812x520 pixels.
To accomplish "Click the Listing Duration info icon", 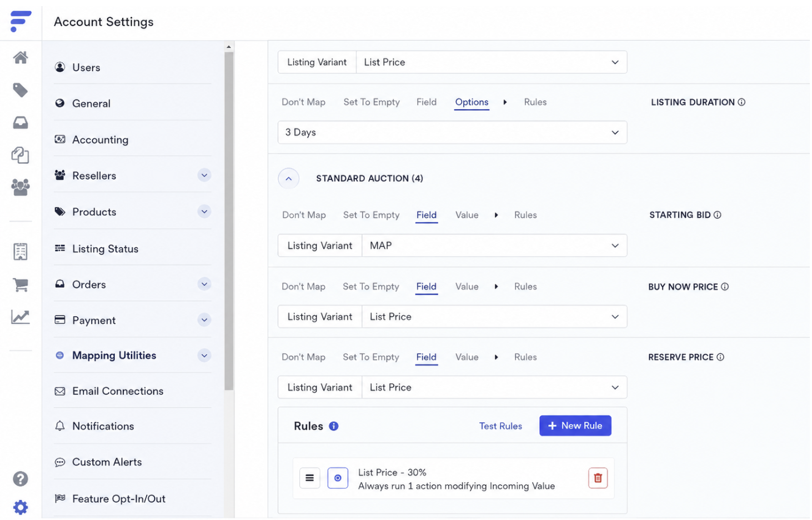I will tap(742, 102).
